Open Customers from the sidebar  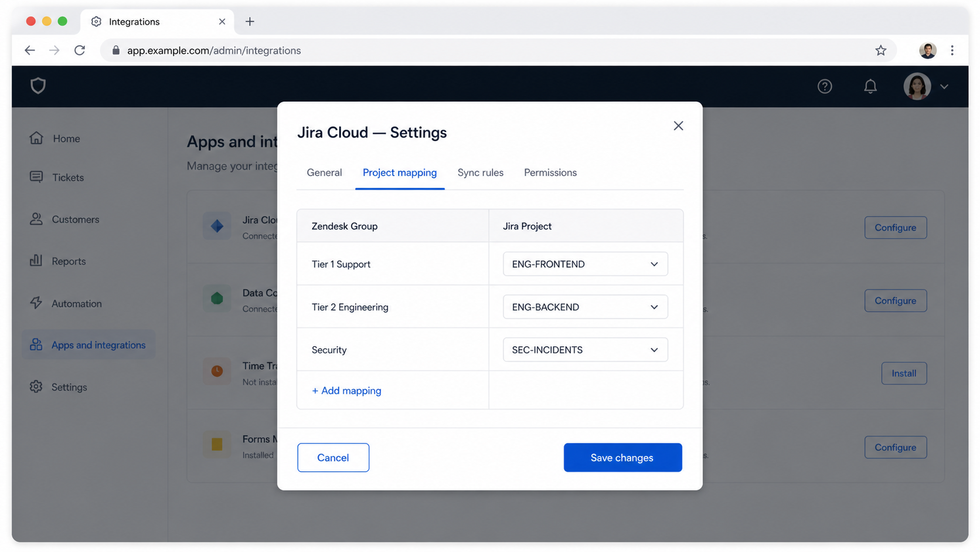point(75,219)
